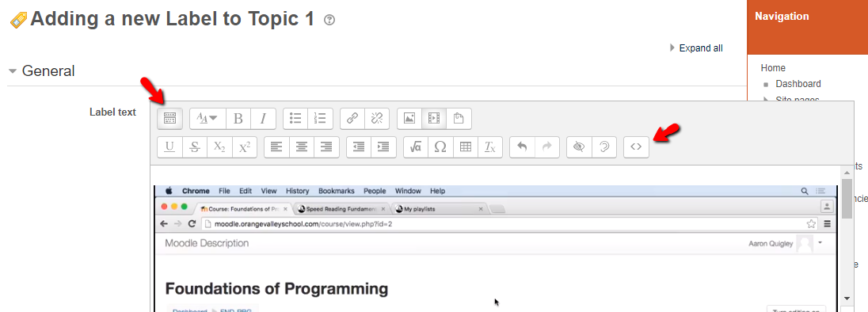Click the editor's vertical scrollbar thumb
Screen dimensions: 868x312
pyautogui.click(x=847, y=198)
